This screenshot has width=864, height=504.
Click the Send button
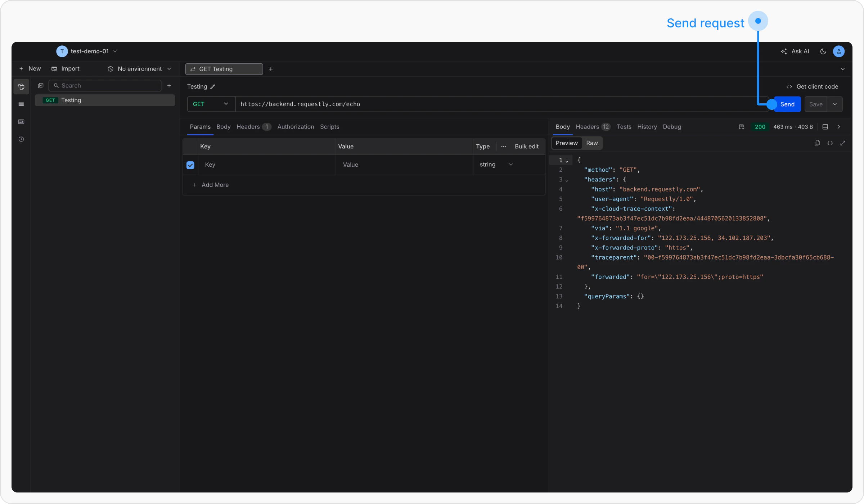coord(787,104)
